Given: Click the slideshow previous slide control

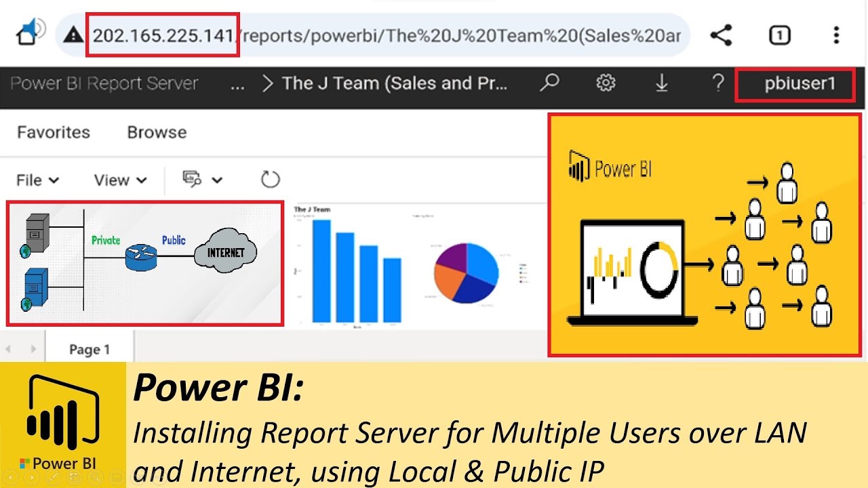Looking at the screenshot, I should (x=10, y=478).
